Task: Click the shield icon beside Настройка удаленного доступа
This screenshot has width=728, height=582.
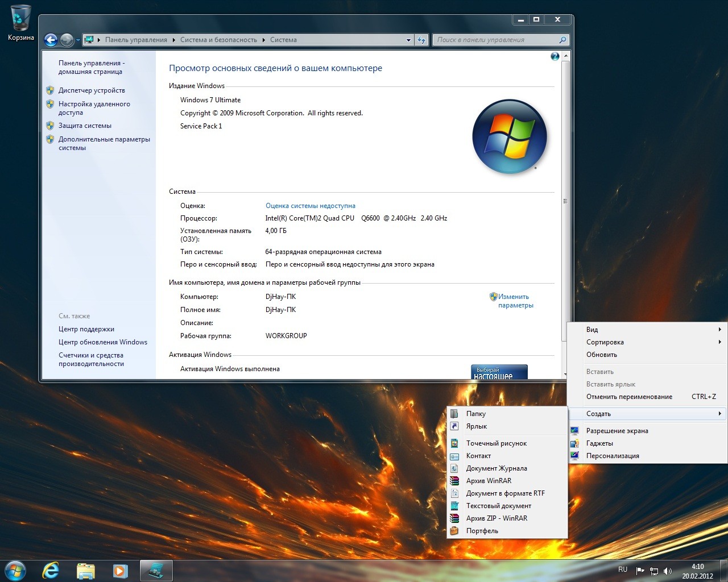Action: pos(50,104)
